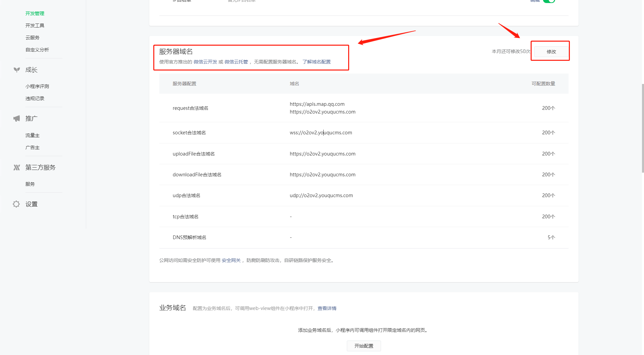Image resolution: width=644 pixels, height=355 pixels.
Task: Open the 微信云托管 link
Action: click(x=236, y=62)
